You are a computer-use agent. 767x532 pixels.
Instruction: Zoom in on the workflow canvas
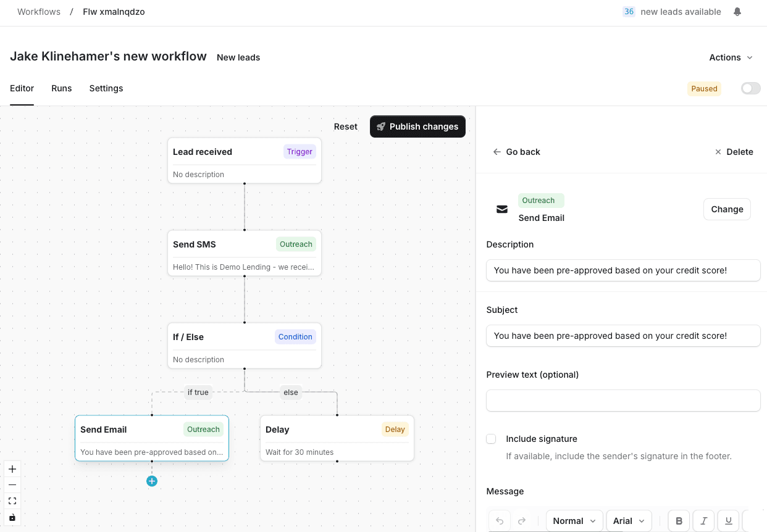12,469
